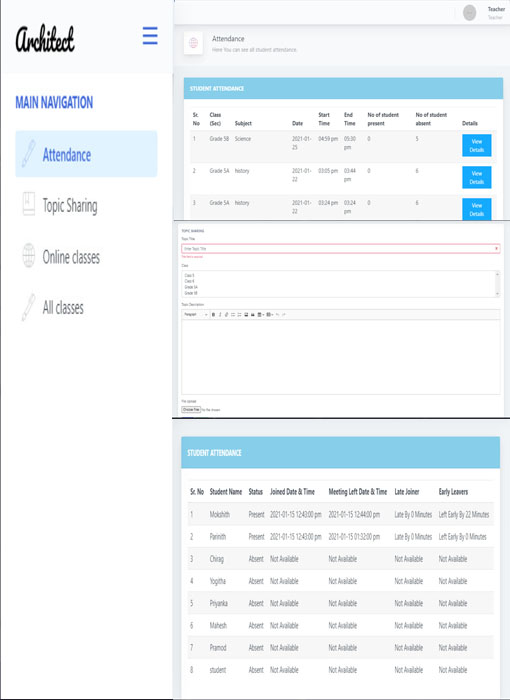Click 'Left Early By 22 Minutes' cell

(x=464, y=514)
